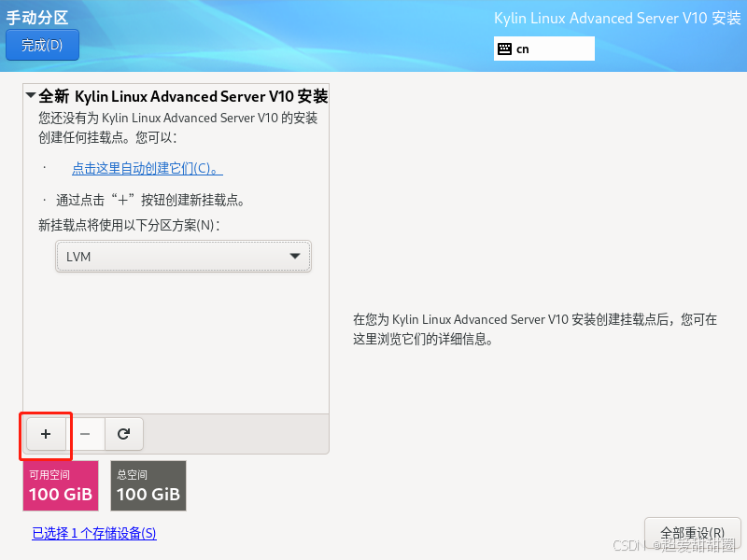Click the minus remove mount point button
This screenshot has width=747, height=560.
(85, 434)
